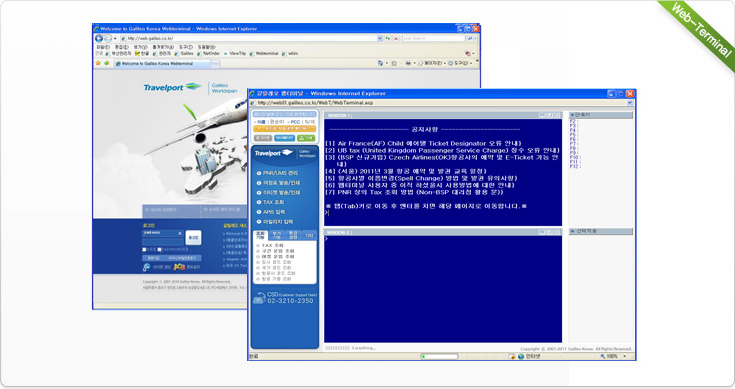Click the Forward arrow in the Galileo Korea browser window
Image resolution: width=735 pixels, height=389 pixels.
pos(108,38)
